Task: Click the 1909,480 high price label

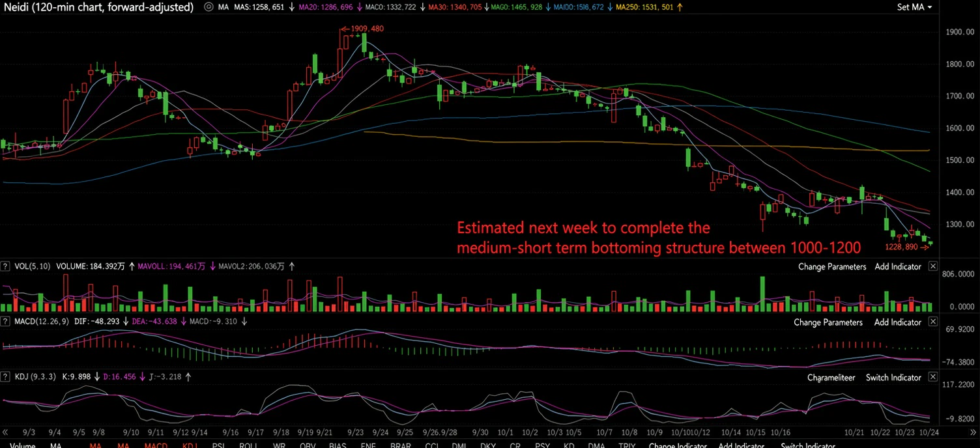Action: 367,29
